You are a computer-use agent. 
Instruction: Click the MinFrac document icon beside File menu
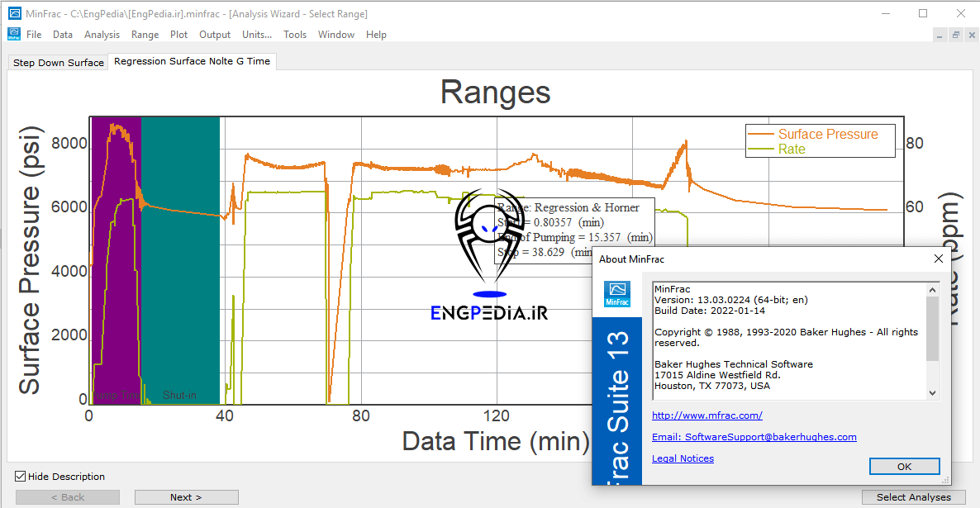tap(14, 35)
